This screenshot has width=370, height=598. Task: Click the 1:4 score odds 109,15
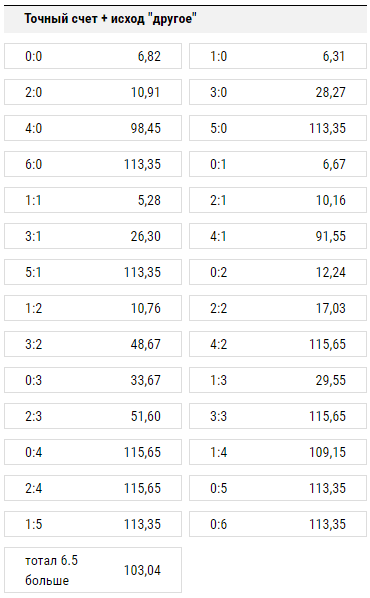pyautogui.click(x=278, y=452)
